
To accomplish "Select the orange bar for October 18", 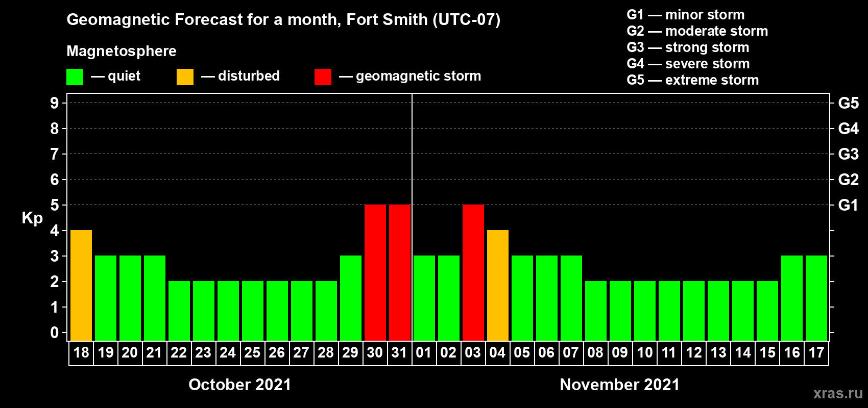I will point(81,285).
